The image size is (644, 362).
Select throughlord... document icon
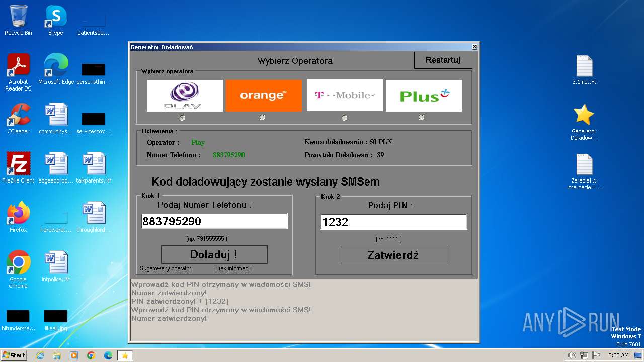click(x=94, y=217)
